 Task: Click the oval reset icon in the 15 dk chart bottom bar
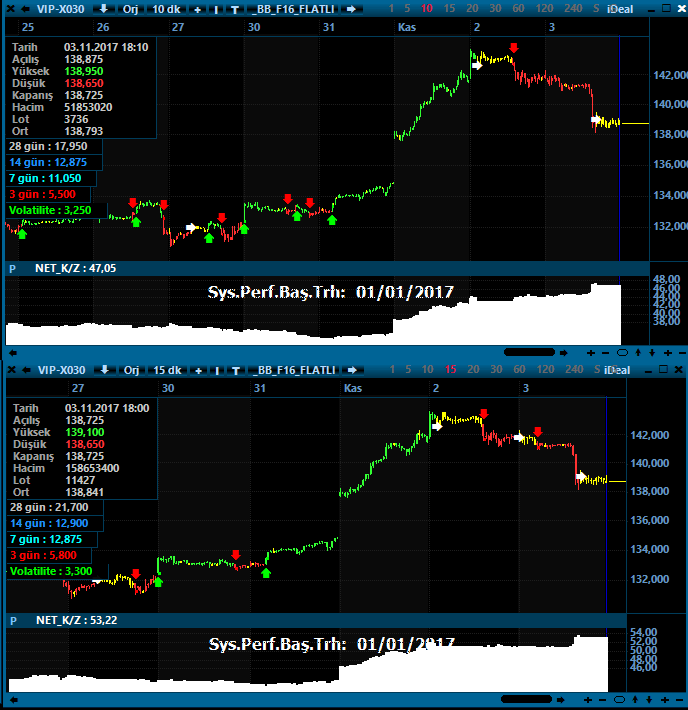(x=620, y=700)
